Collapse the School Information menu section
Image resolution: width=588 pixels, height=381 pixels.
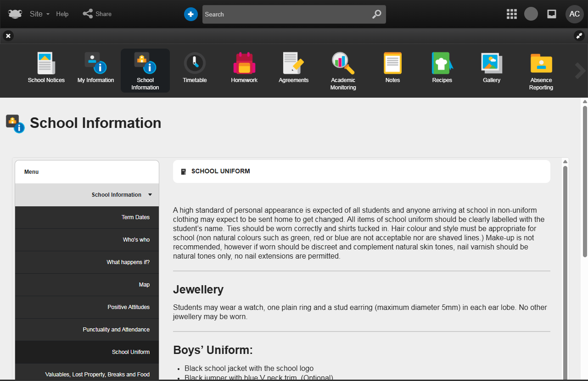pyautogui.click(x=150, y=195)
